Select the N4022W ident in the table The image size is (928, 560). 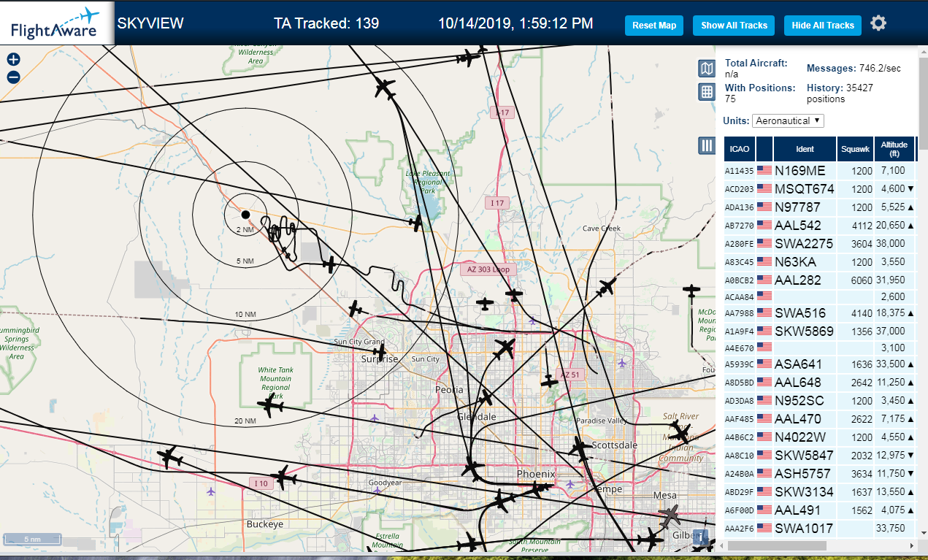800,437
